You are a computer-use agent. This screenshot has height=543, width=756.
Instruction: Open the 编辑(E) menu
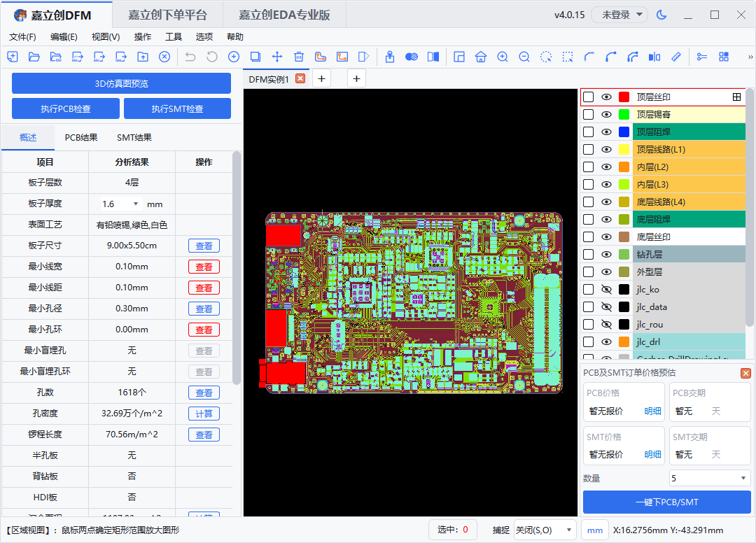pyautogui.click(x=64, y=36)
